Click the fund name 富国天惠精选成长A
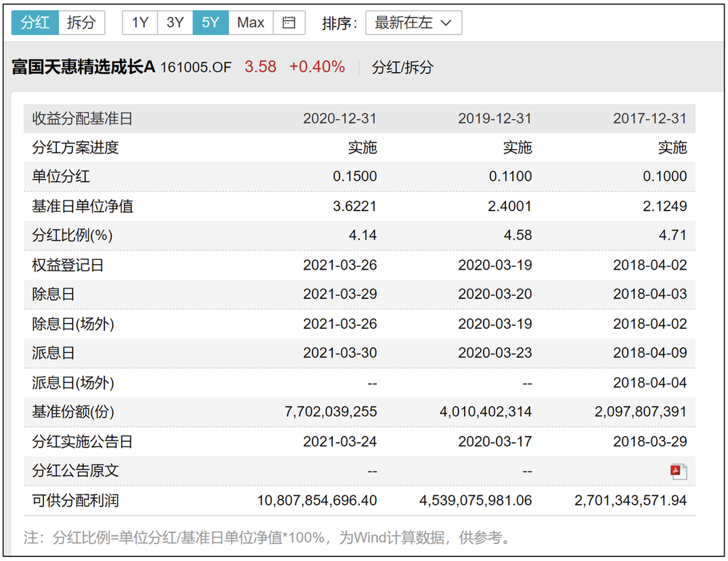The height and width of the screenshot is (561, 728). point(83,67)
